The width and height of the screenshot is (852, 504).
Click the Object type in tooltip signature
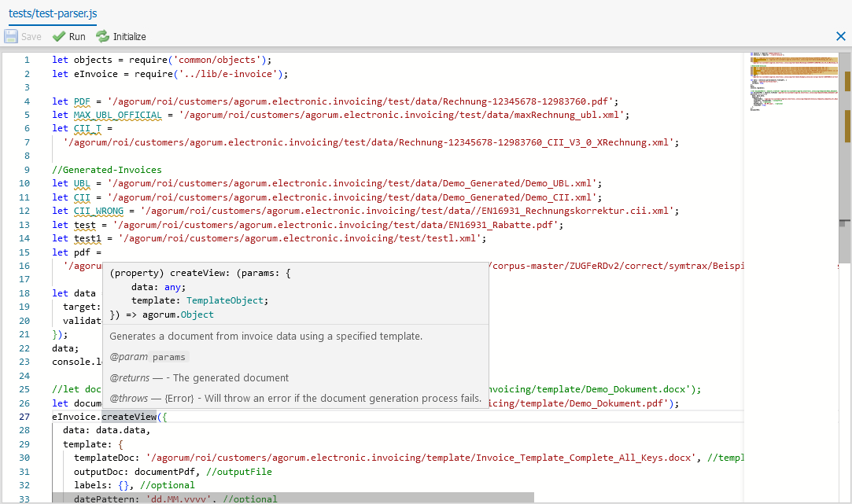(197, 315)
